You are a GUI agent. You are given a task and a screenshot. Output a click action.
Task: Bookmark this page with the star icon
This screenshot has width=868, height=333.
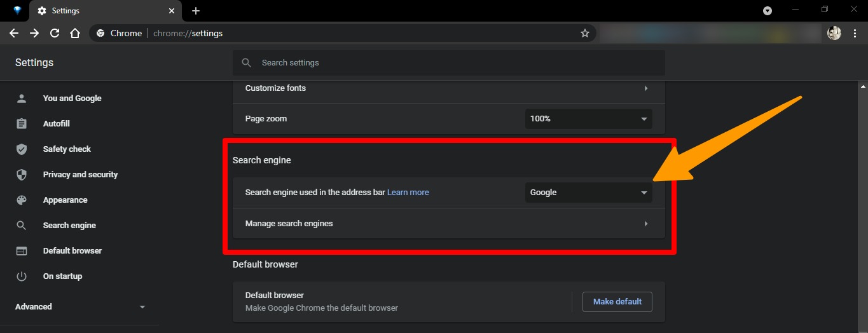point(585,33)
